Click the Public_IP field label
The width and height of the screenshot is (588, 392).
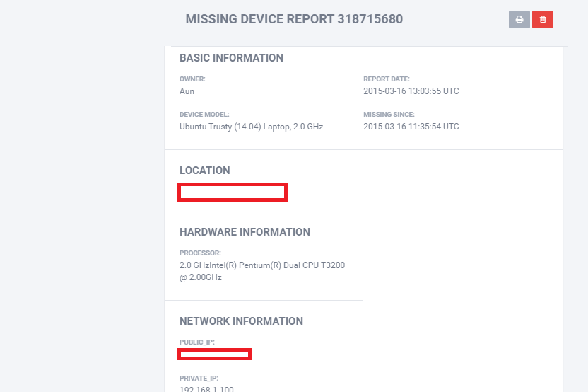[x=196, y=342]
